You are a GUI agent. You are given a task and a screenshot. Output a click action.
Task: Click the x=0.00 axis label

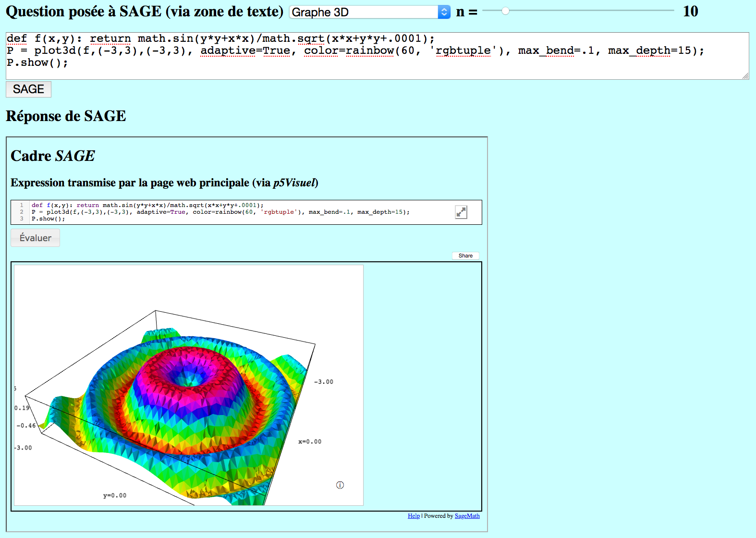310,441
